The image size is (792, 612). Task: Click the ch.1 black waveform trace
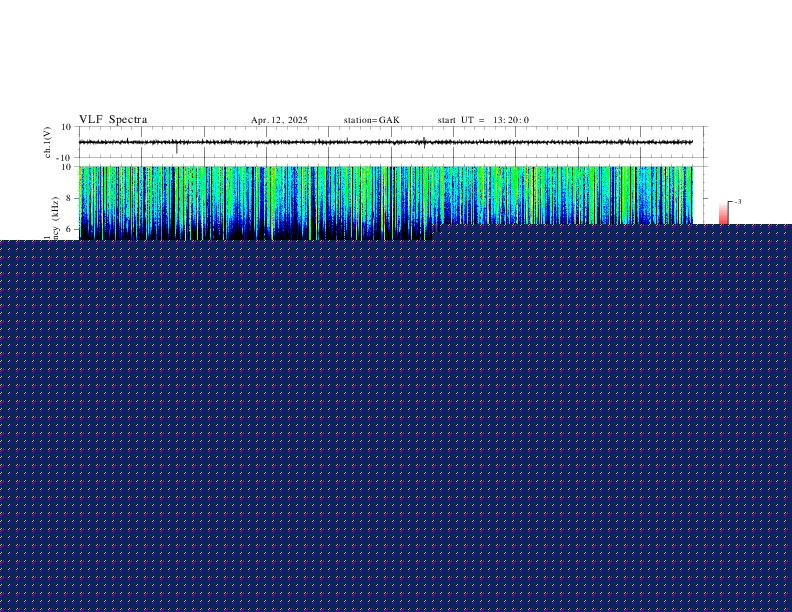(x=385, y=142)
